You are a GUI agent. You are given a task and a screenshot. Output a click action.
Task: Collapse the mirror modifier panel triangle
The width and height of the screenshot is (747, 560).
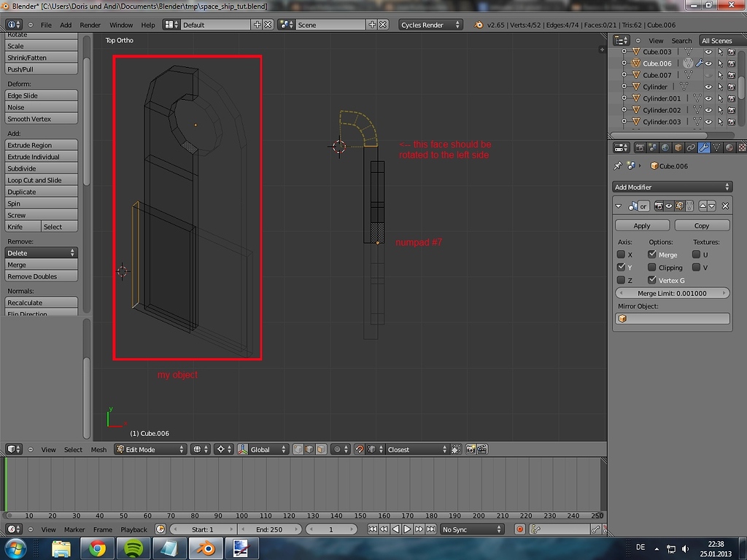click(619, 206)
